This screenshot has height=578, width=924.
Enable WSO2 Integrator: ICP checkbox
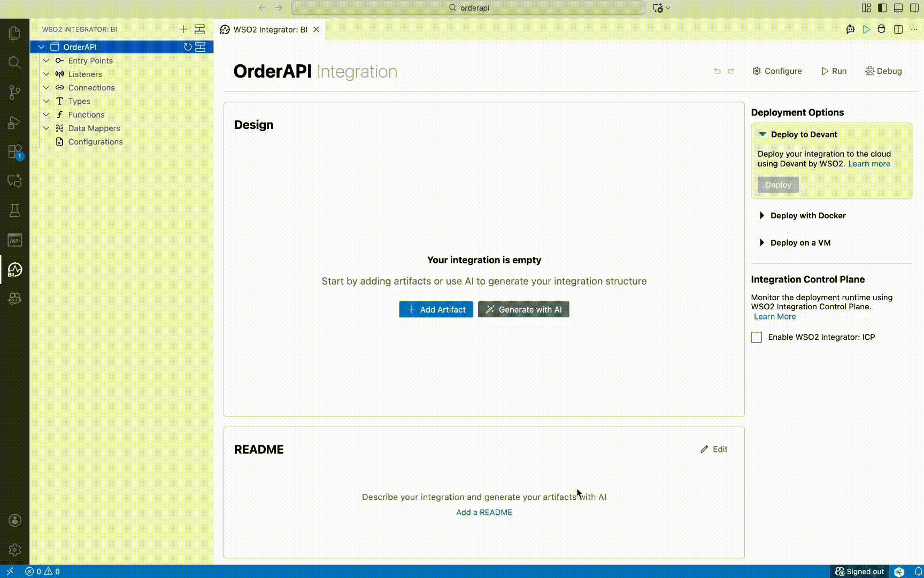pos(756,337)
